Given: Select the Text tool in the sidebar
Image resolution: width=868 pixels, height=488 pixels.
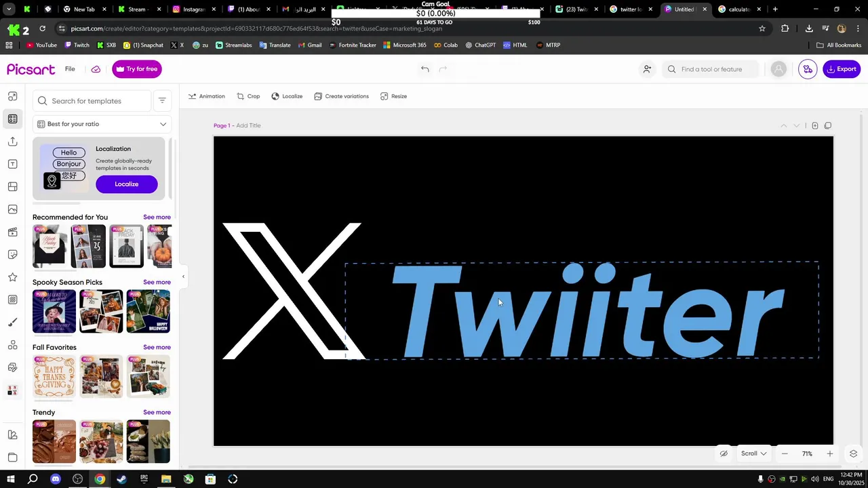Looking at the screenshot, I should tap(12, 164).
